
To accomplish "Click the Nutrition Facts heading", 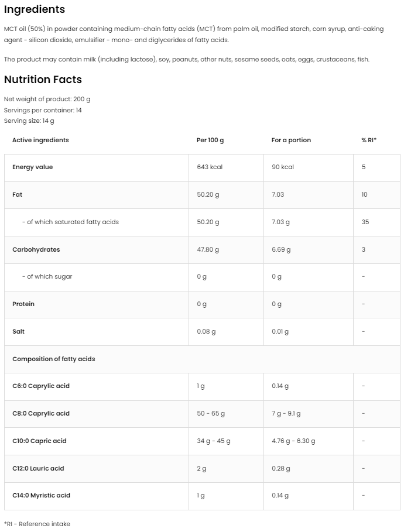I will [43, 80].
